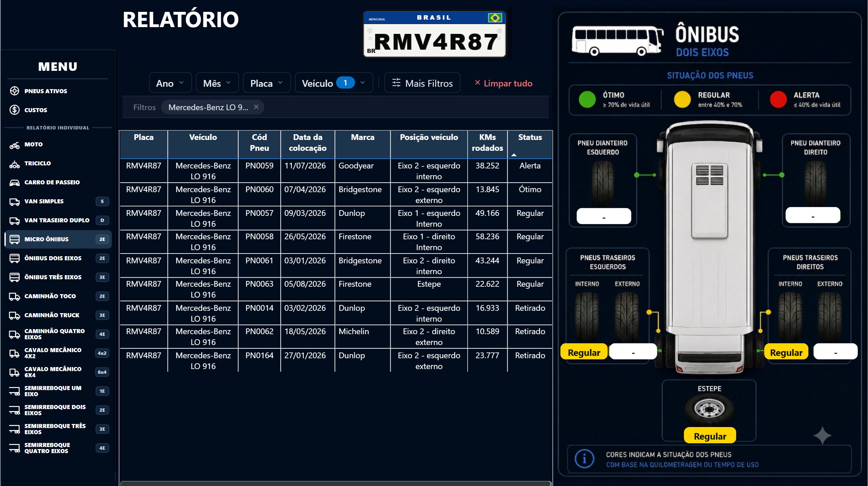Select Semirreboque Dois Eixos menu entry
The image size is (868, 486).
click(x=58, y=410)
